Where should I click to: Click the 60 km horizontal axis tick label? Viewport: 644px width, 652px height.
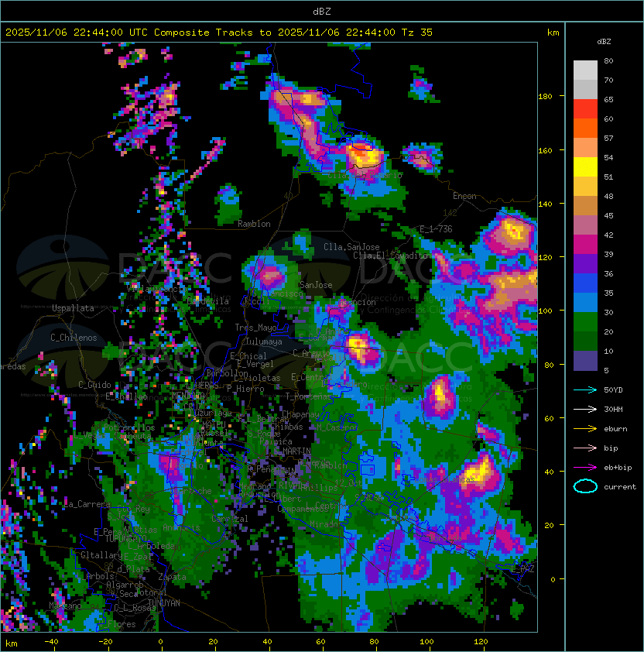[x=320, y=642]
